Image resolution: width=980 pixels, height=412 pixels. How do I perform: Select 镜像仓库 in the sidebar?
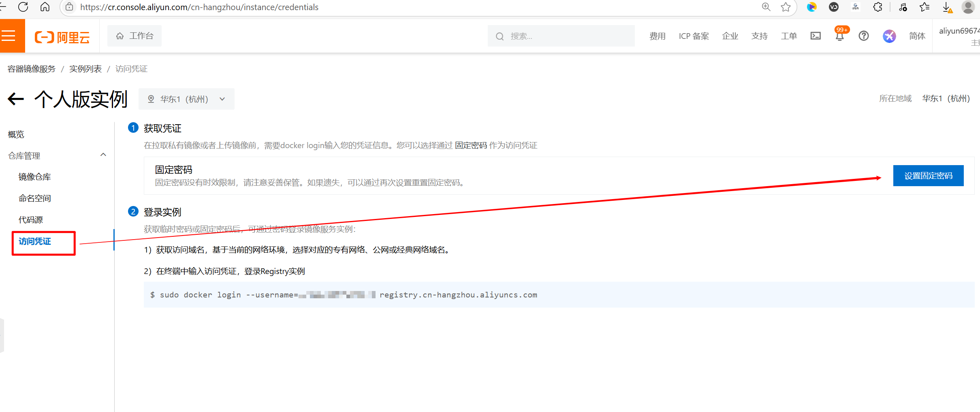click(35, 177)
